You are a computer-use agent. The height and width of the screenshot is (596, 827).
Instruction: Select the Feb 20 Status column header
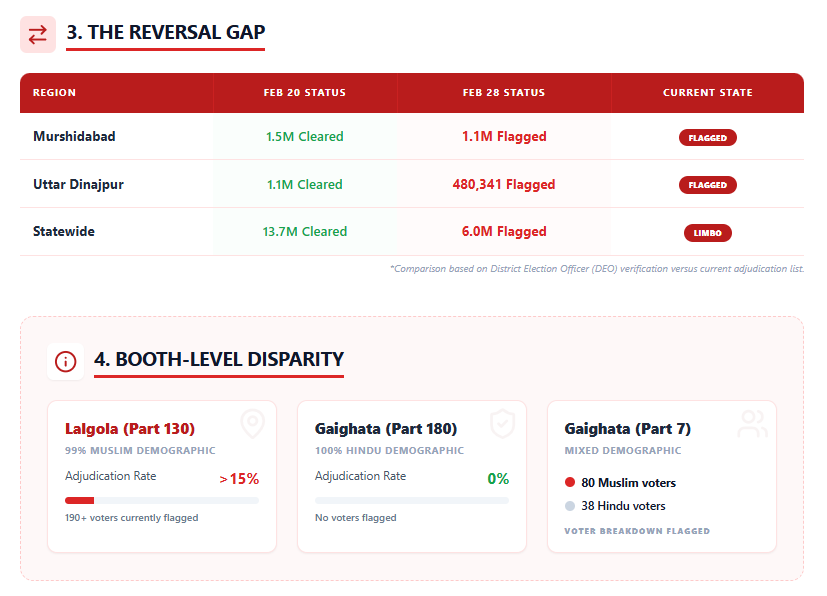[x=305, y=93]
